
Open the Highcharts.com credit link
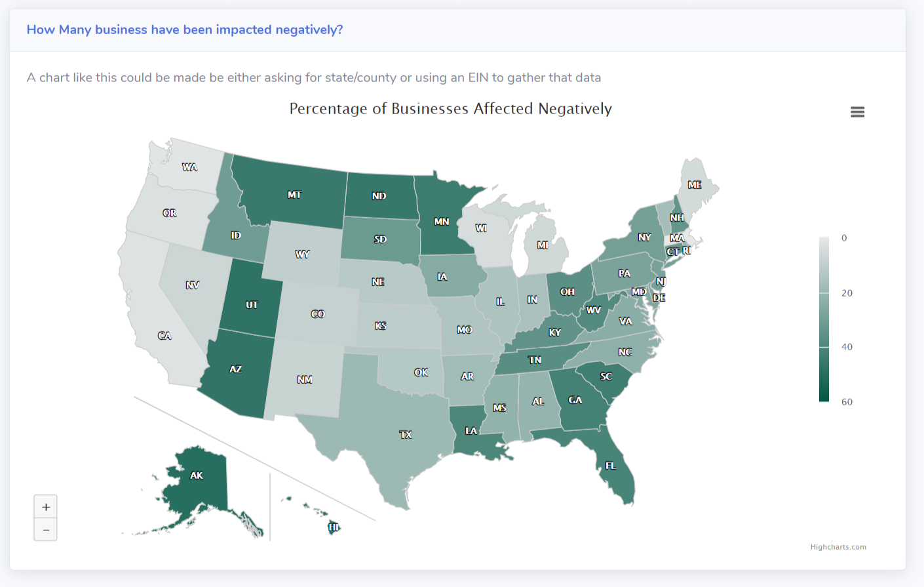click(838, 547)
